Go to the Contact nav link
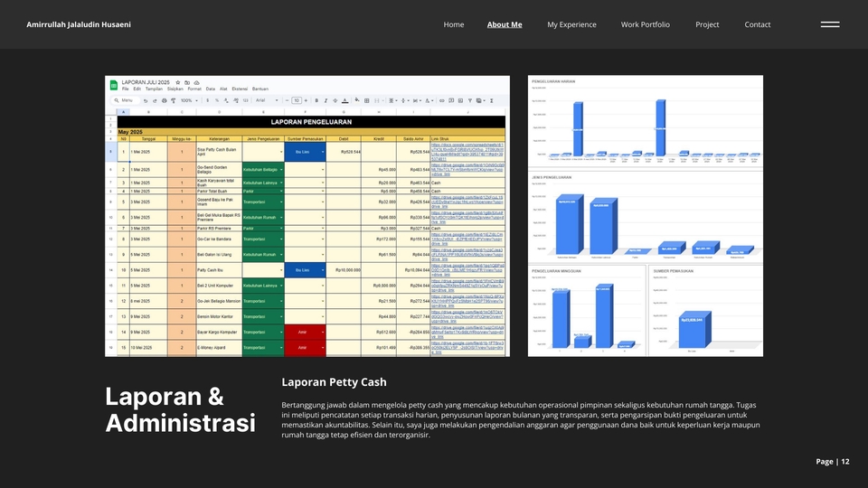868x488 pixels. [758, 24]
